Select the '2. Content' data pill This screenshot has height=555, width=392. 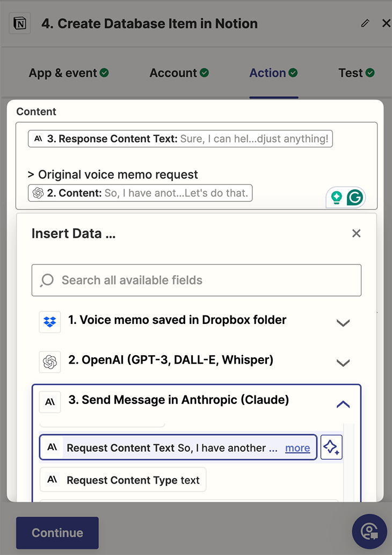(x=140, y=193)
